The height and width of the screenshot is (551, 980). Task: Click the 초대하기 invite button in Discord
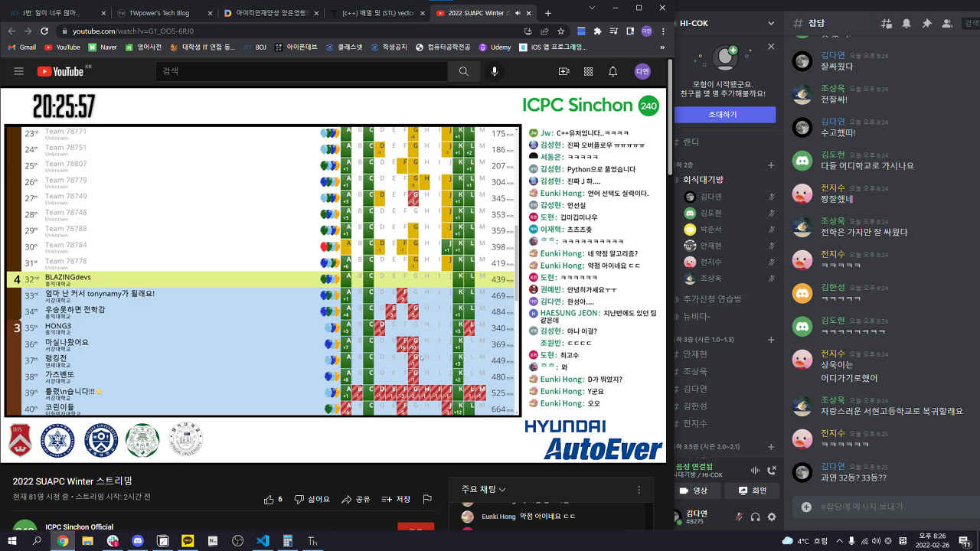coord(722,114)
